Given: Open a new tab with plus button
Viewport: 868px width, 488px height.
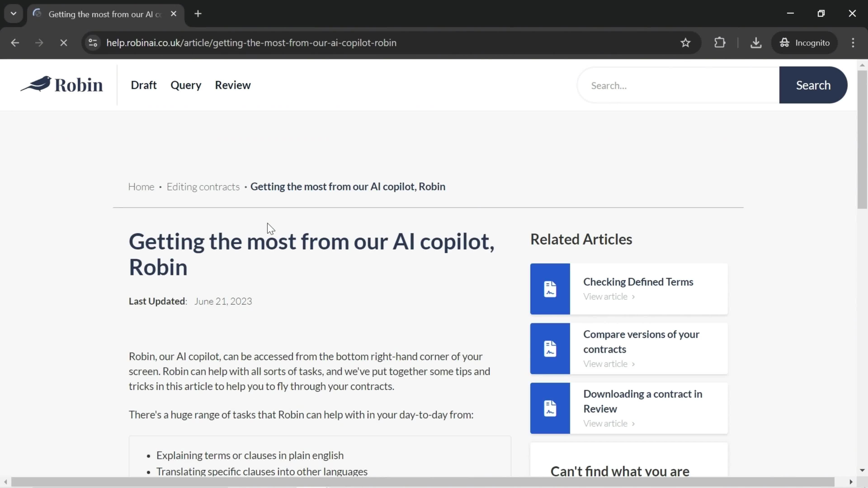Looking at the screenshot, I should (x=198, y=14).
